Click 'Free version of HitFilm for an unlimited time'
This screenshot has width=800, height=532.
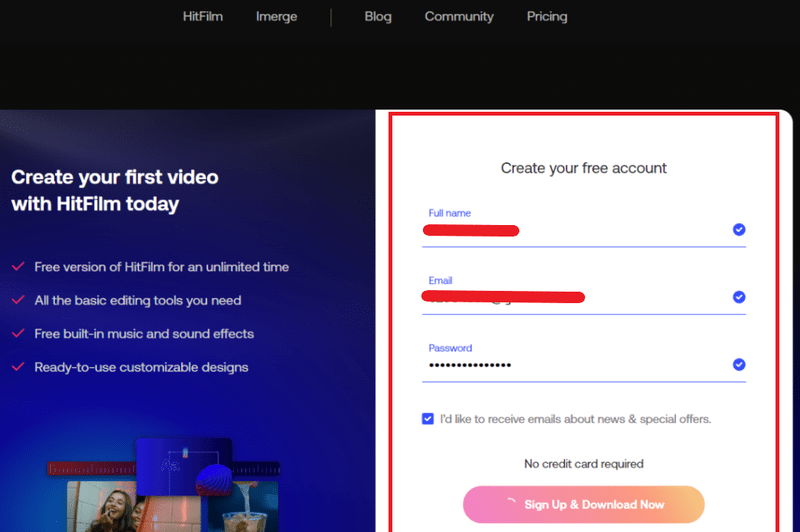click(x=161, y=267)
